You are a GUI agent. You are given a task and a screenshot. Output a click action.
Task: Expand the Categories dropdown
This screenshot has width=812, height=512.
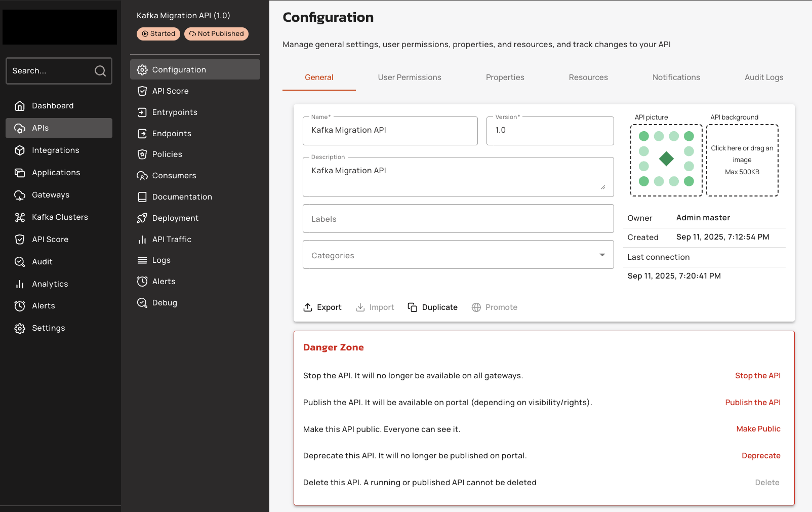[x=602, y=255]
